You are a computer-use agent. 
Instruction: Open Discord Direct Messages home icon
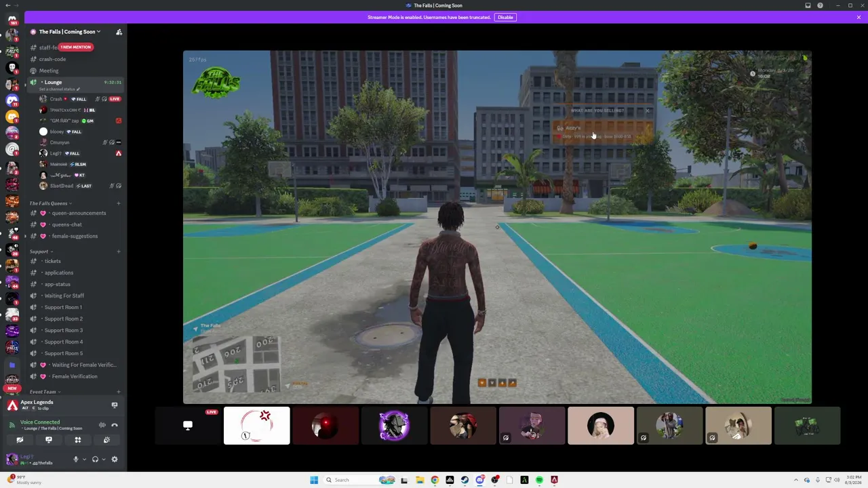[x=12, y=20]
